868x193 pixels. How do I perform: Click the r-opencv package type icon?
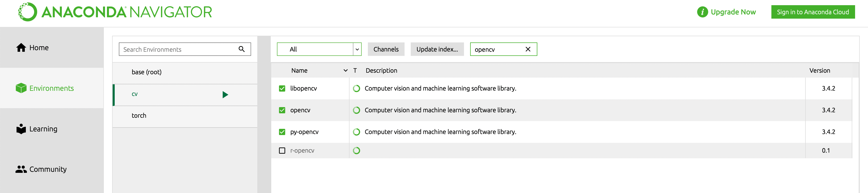(356, 151)
